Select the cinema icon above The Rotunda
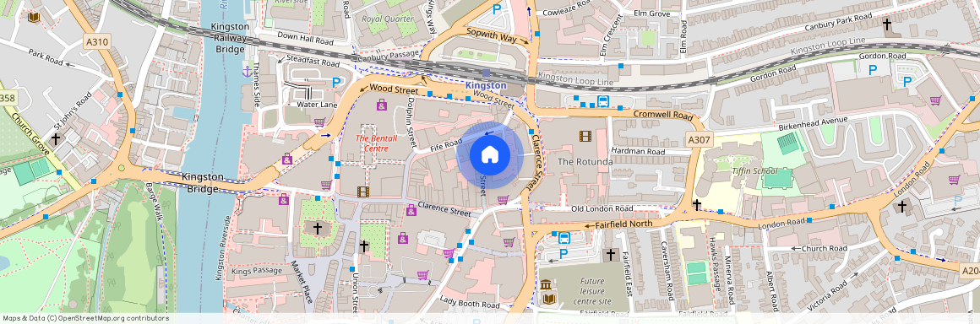 pyautogui.click(x=585, y=136)
